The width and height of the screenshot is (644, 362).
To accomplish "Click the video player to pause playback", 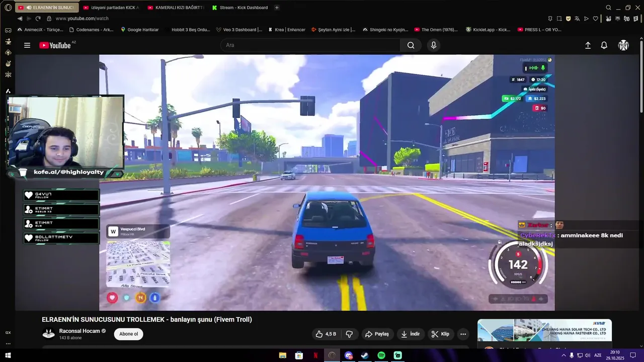I will point(327,183).
